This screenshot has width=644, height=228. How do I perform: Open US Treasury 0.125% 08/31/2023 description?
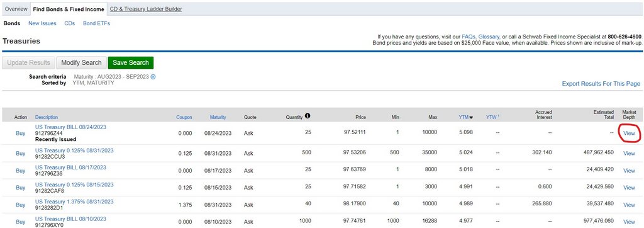74,151
